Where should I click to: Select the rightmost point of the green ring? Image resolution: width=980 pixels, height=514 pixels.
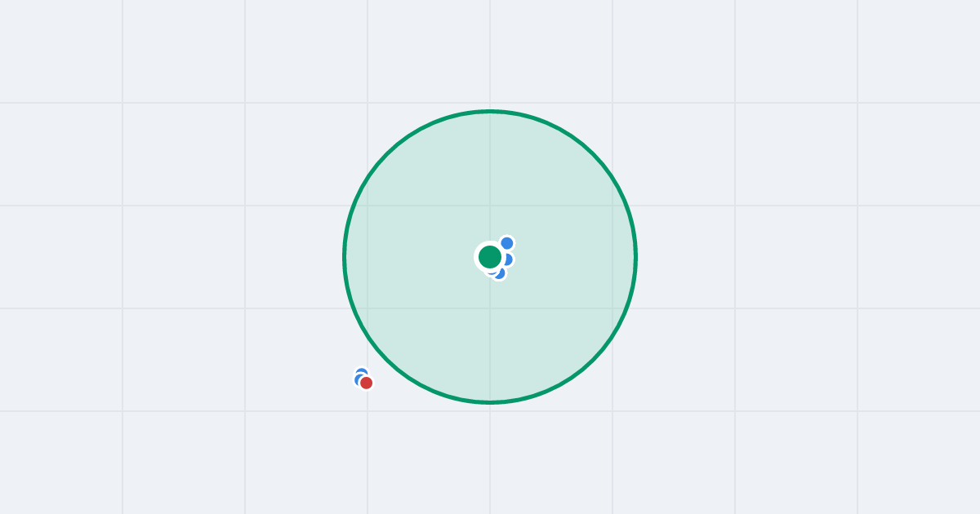point(635,257)
